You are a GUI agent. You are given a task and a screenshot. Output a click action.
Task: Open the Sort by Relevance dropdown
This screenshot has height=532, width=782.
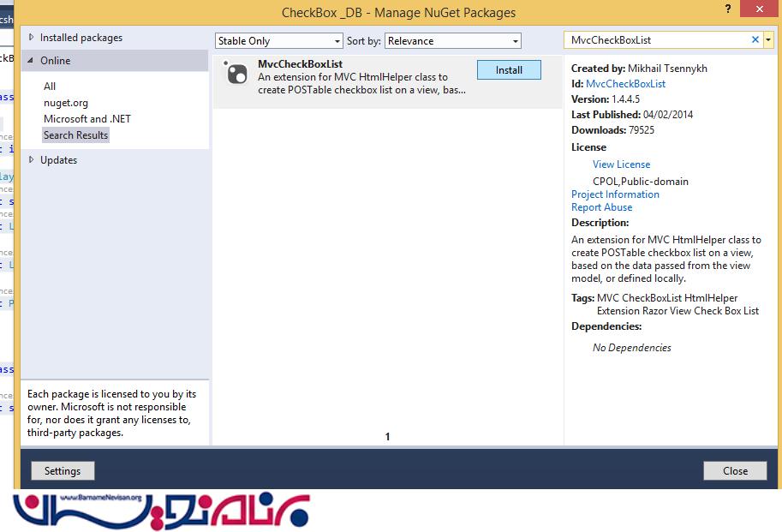[x=453, y=41]
